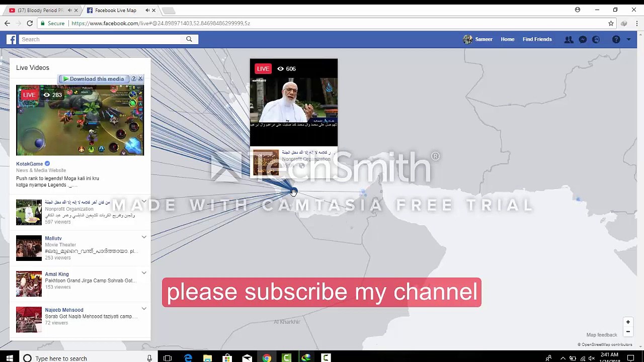This screenshot has width=644, height=362.
Task: Open Sameer's profile link
Action: tap(484, 39)
